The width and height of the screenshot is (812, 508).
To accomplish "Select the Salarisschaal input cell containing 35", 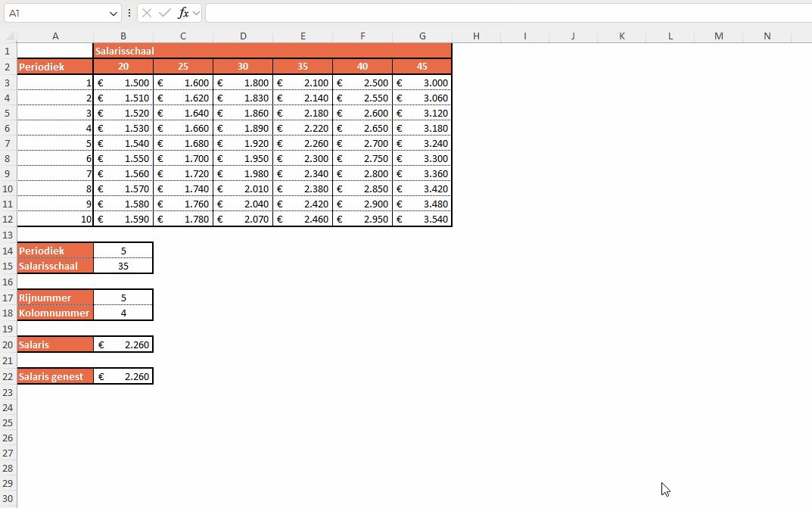I will tap(123, 266).
